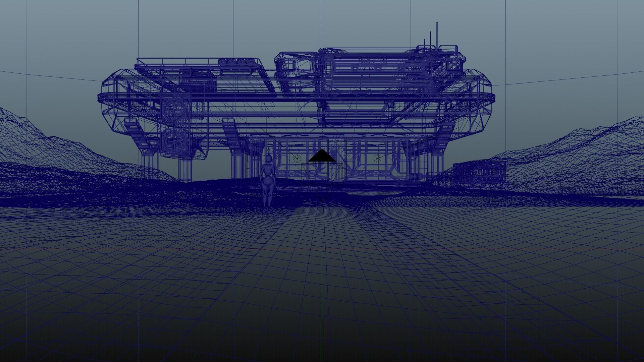Click the solid black triangle object

click(322, 156)
